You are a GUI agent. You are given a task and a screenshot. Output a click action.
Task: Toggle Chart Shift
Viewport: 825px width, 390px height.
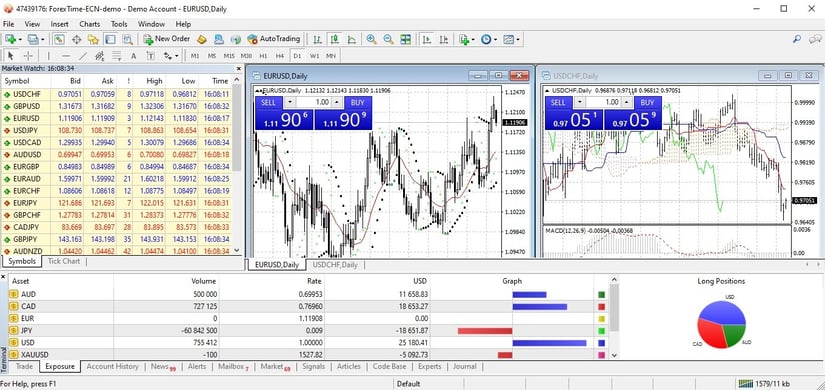pyautogui.click(x=444, y=39)
